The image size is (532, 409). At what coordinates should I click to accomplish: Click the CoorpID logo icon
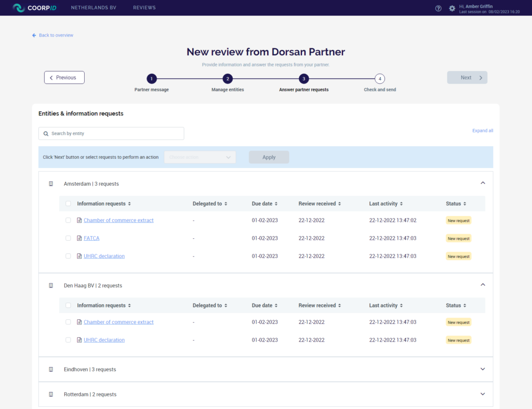[19, 8]
